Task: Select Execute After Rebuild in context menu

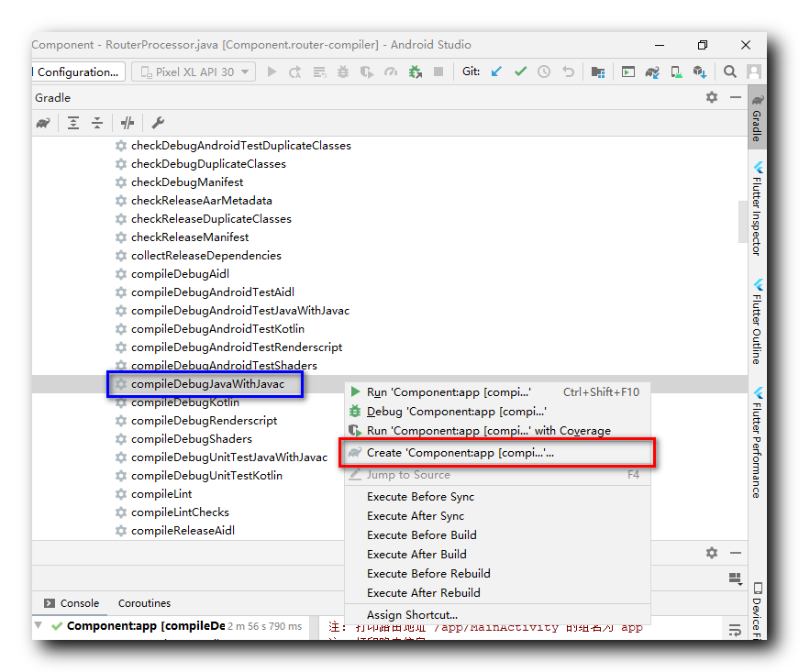Action: (497, 593)
